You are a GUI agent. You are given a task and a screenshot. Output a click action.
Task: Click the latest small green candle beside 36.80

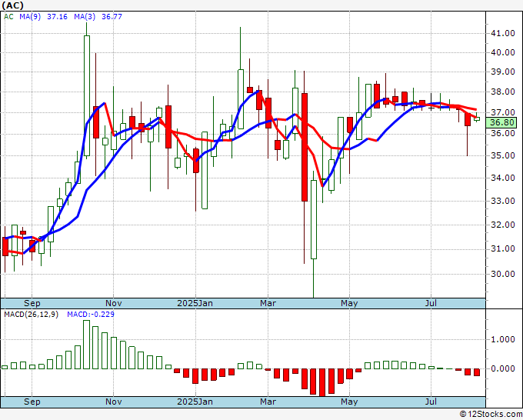[477, 118]
